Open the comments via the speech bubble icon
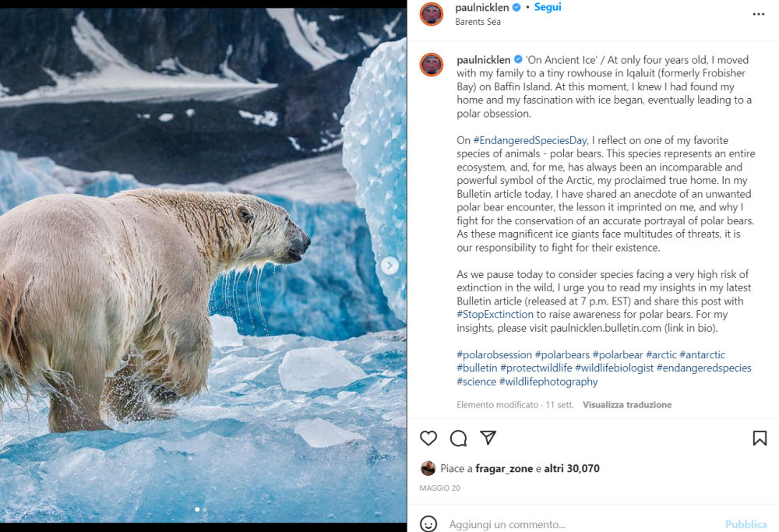The image size is (779, 532). (458, 439)
